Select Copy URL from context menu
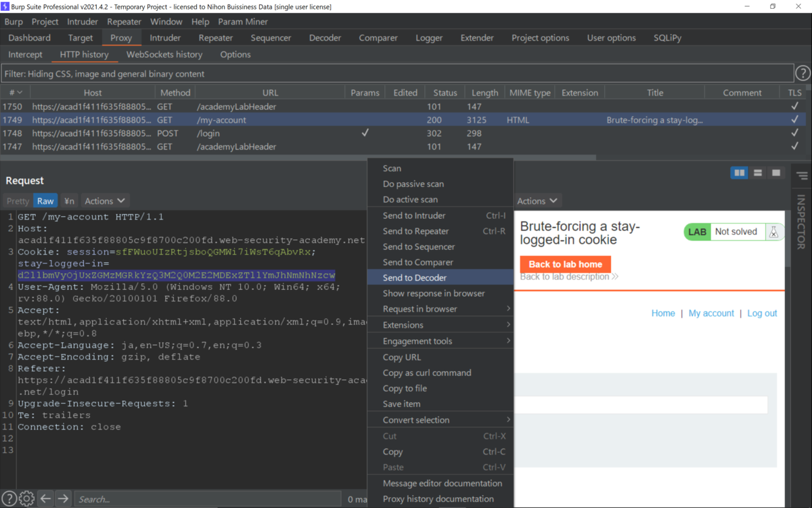The width and height of the screenshot is (812, 508). point(440,357)
